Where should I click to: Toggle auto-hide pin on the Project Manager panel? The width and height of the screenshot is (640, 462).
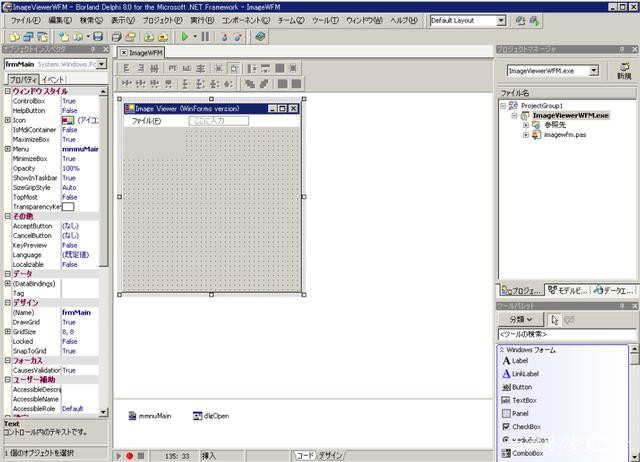[x=622, y=49]
